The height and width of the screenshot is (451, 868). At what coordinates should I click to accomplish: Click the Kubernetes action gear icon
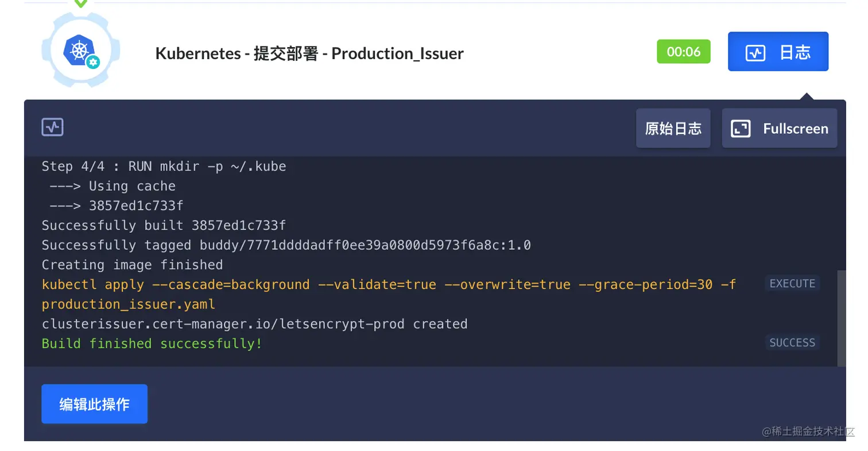[x=81, y=51]
